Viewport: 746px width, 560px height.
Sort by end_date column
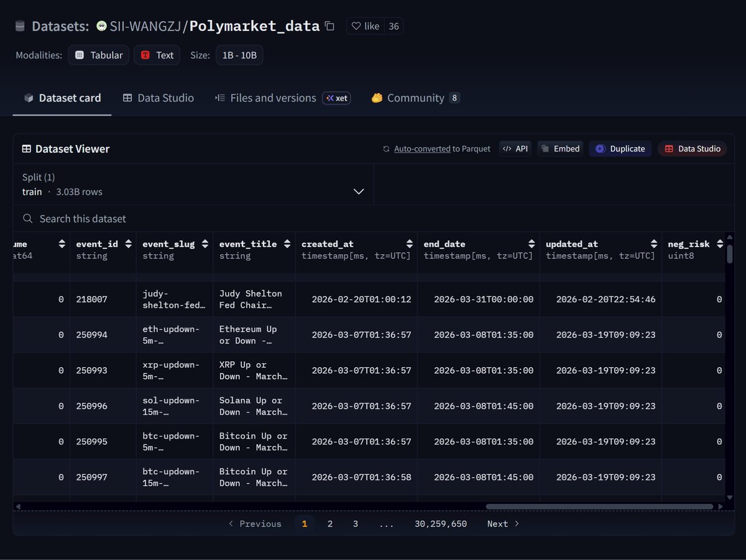point(532,244)
